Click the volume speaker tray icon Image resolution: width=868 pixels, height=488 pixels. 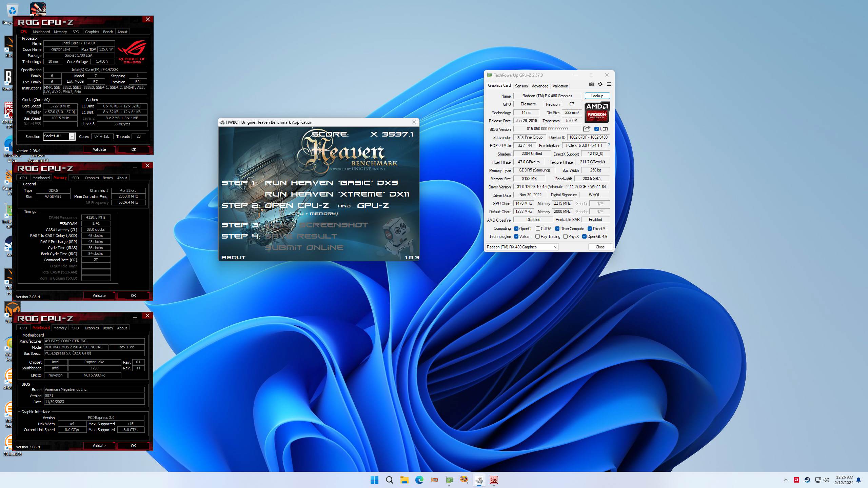pyautogui.click(x=826, y=480)
